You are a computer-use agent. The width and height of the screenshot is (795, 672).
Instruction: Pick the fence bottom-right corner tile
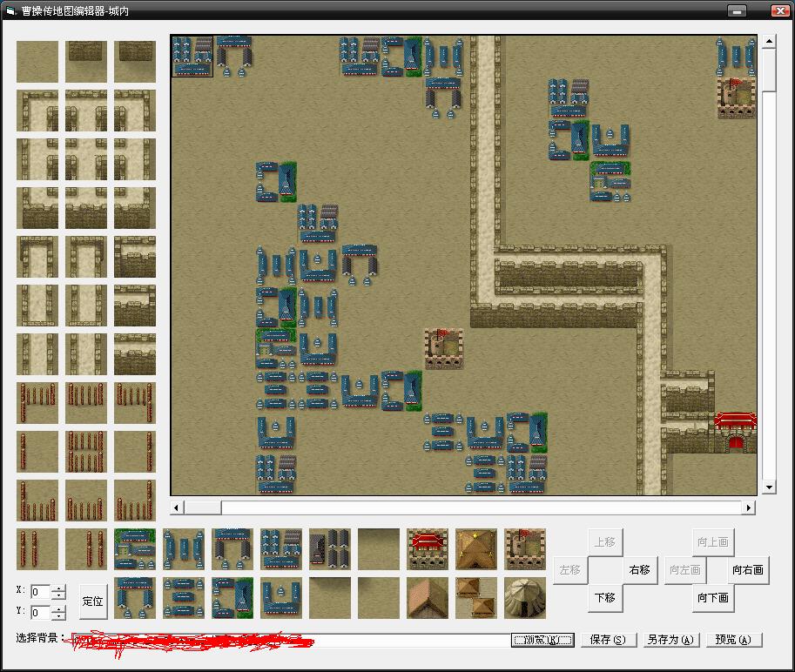tap(135, 501)
